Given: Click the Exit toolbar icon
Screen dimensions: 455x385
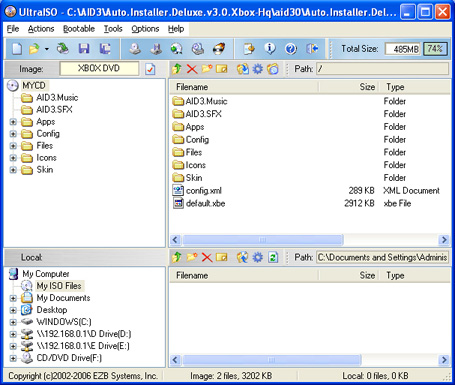Looking at the screenshot, I should (x=312, y=49).
